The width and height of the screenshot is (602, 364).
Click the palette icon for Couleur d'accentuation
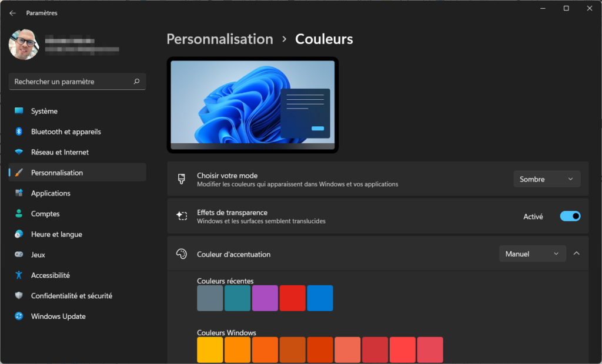182,254
